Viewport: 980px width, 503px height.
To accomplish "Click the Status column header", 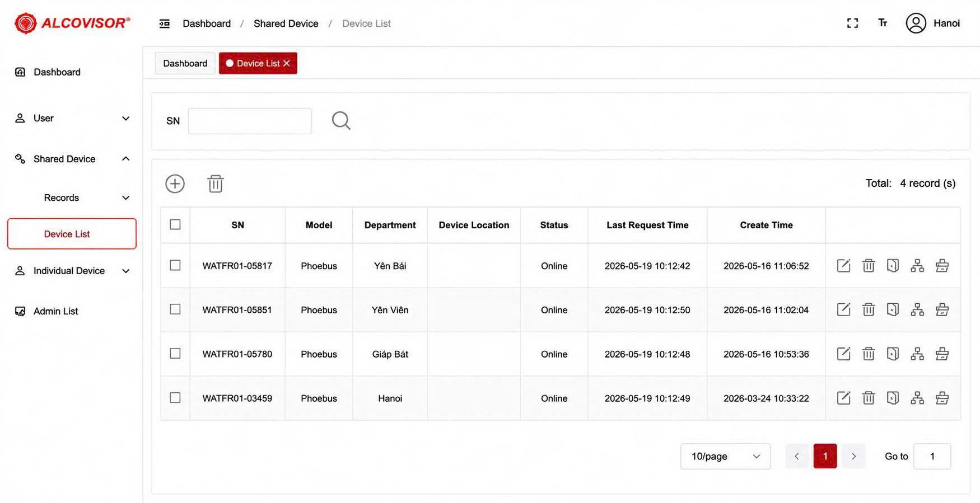I will click(x=554, y=225).
